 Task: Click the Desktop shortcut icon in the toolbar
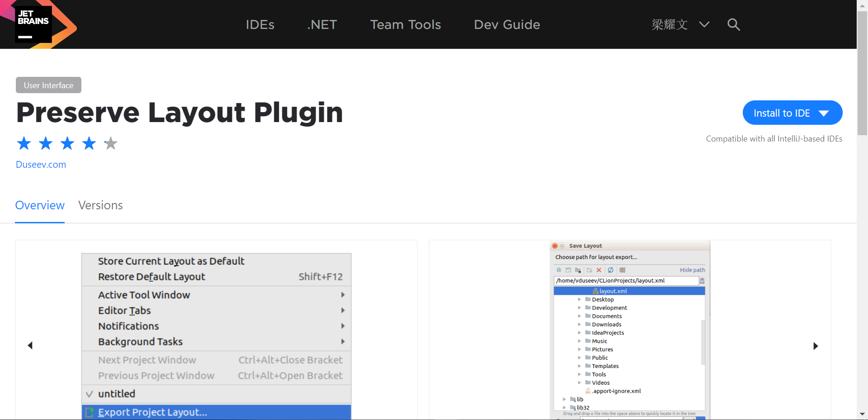[x=568, y=270]
